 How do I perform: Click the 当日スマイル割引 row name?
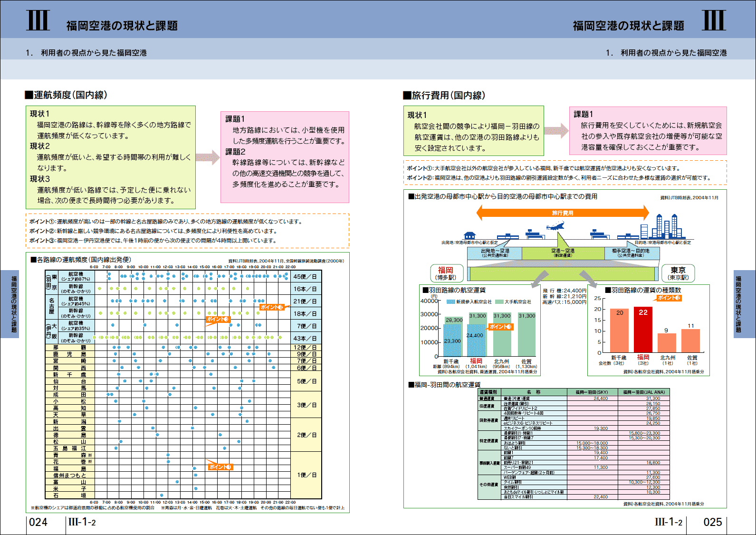pyautogui.click(x=518, y=497)
